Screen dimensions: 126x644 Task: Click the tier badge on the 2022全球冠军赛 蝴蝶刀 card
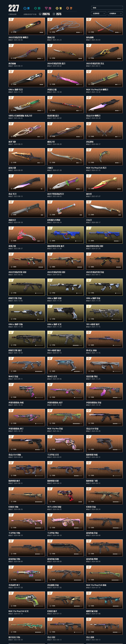11,19
